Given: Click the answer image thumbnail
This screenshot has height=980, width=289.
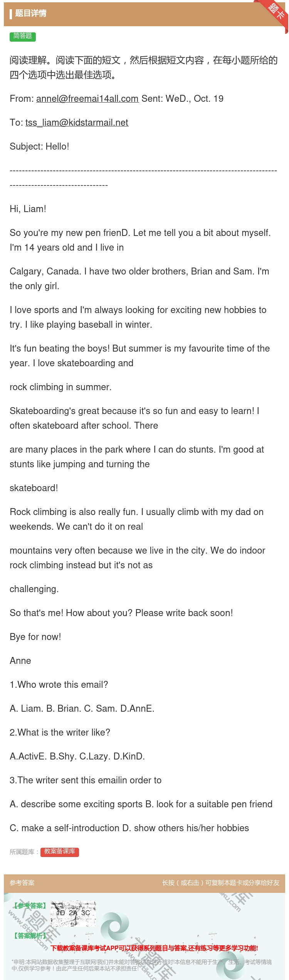Looking at the screenshot, I should [x=73, y=914].
